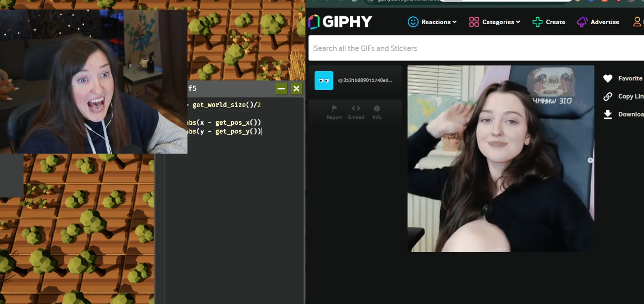The height and width of the screenshot is (304, 644).
Task: Focus the Search all the GIFs and Stickers field
Action: pos(476,48)
